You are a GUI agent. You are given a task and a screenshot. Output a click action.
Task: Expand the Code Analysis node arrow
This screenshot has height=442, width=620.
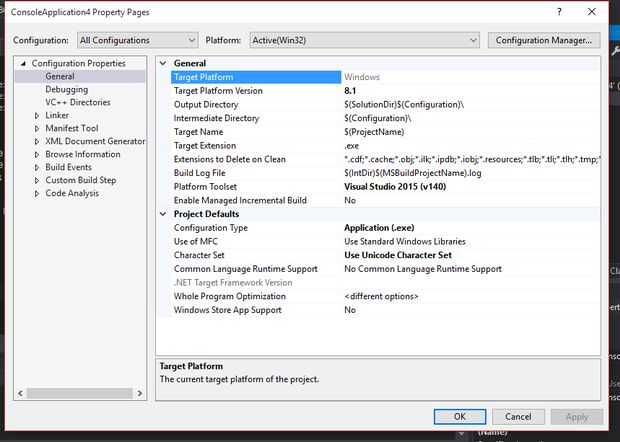(37, 194)
